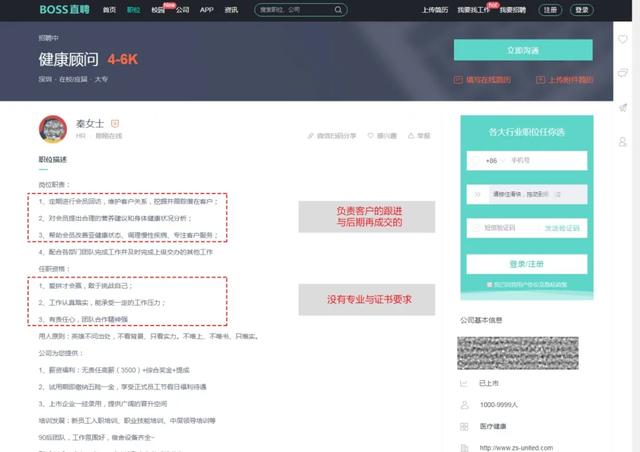The width and height of the screenshot is (640, 452).
Task: Click 秦女士's recruiter avatar
Action: tap(53, 129)
